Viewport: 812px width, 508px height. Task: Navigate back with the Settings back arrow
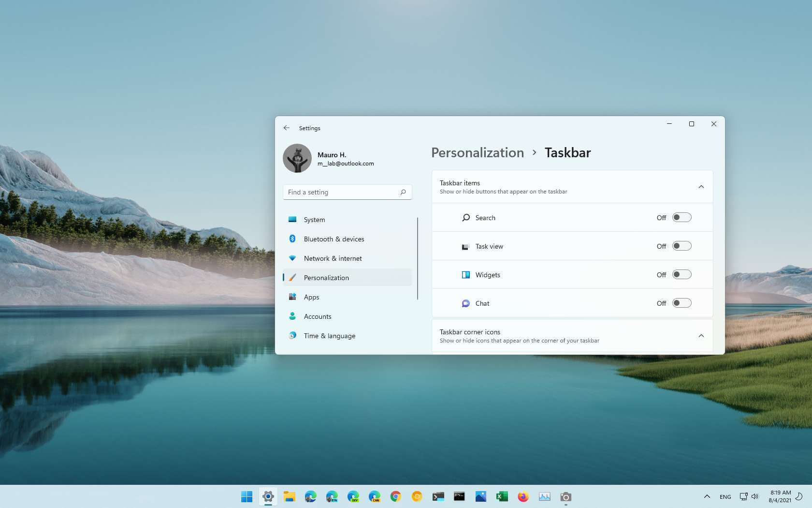pyautogui.click(x=286, y=128)
